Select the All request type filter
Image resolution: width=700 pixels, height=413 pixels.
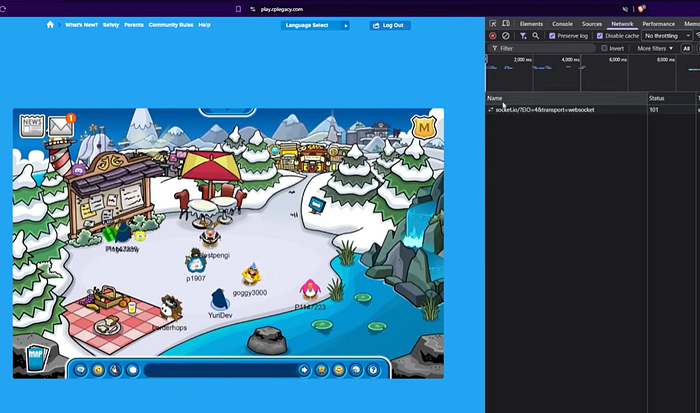pyautogui.click(x=687, y=48)
